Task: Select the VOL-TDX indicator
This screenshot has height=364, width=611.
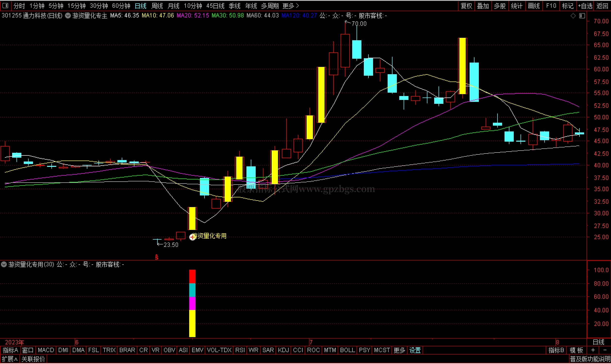Action: click(x=219, y=350)
